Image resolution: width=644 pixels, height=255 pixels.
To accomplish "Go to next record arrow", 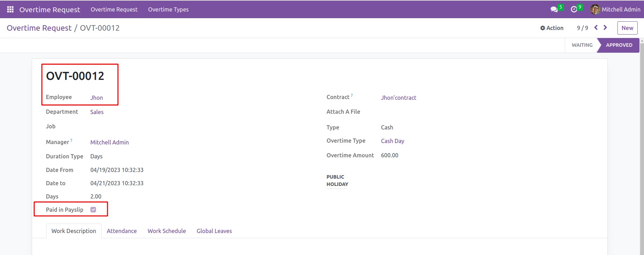I will 605,28.
